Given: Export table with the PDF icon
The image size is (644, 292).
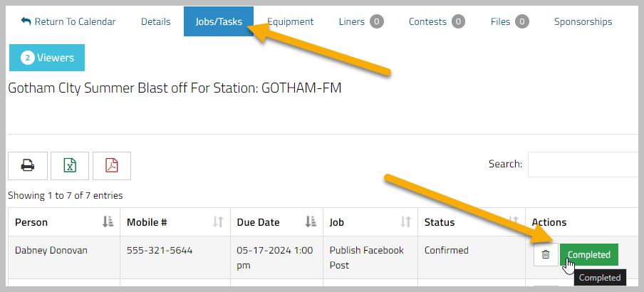Looking at the screenshot, I should (x=112, y=166).
